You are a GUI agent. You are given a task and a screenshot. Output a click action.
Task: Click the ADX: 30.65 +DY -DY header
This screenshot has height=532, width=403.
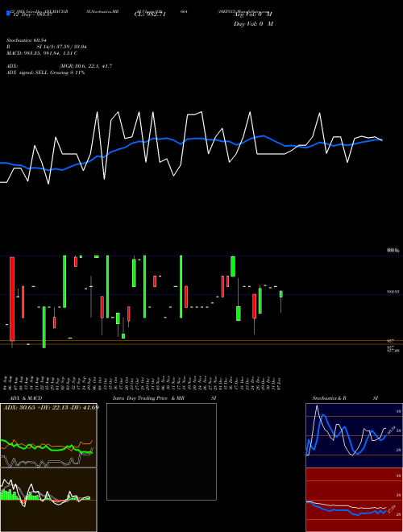[51, 407]
